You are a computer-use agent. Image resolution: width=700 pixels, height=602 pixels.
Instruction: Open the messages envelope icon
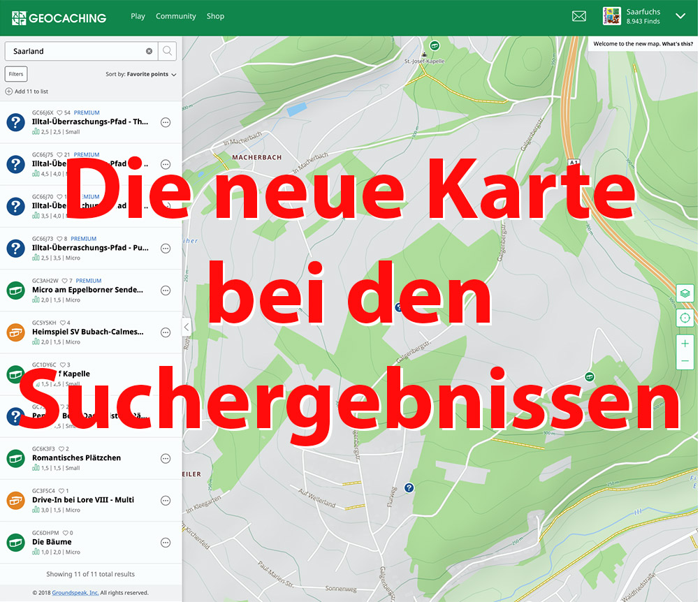[x=579, y=17]
